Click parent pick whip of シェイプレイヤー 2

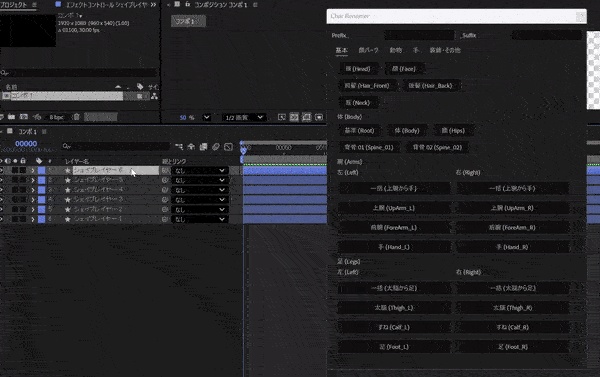[165, 209]
